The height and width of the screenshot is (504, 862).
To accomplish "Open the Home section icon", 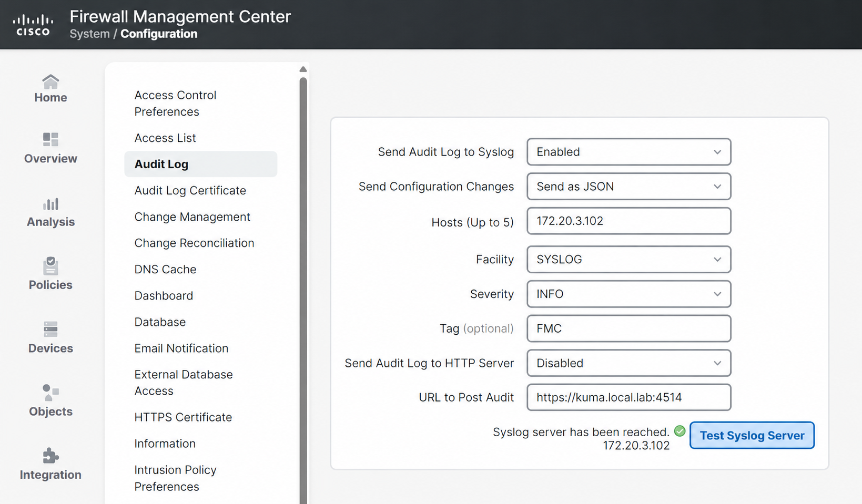I will [x=50, y=81].
